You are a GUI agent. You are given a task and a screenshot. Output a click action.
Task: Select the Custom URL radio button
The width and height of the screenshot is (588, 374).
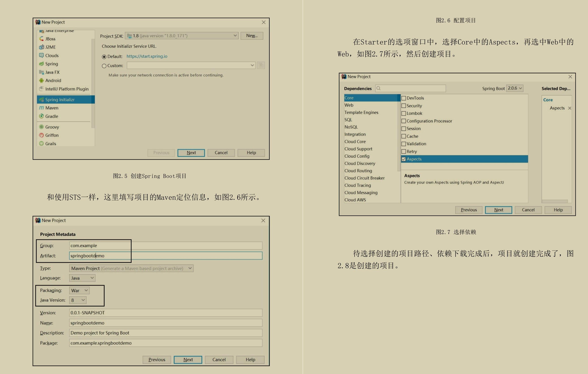[104, 66]
